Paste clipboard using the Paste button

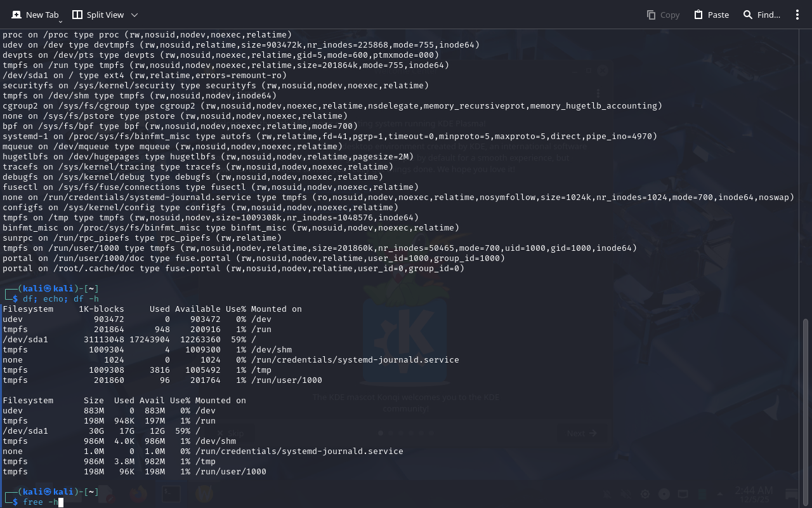click(x=711, y=15)
